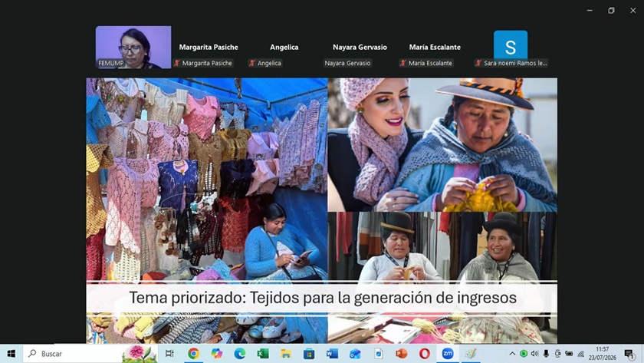Select Margarita Pasiche's participant tile
The width and height of the screenshot is (644, 363).
point(209,48)
